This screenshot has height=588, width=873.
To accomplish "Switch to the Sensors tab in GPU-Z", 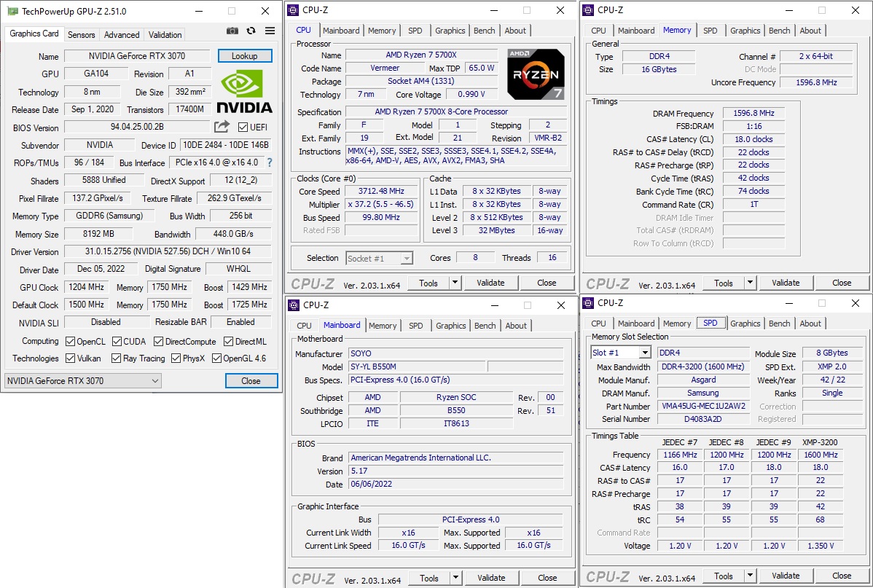I will click(82, 34).
